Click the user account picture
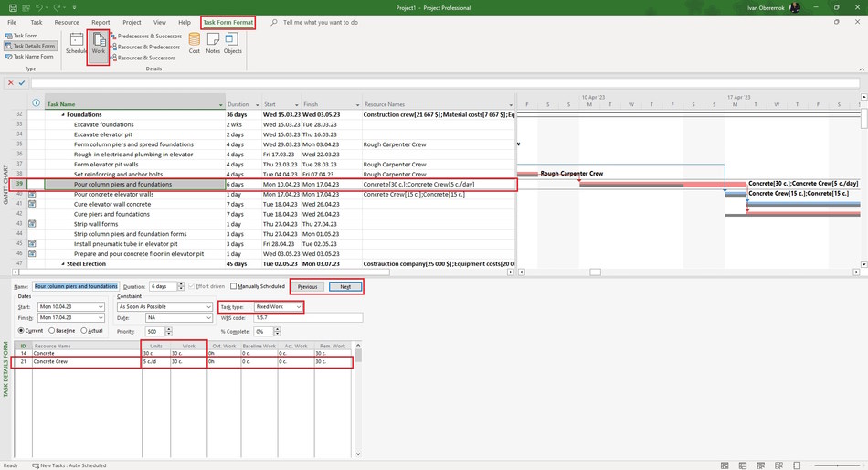The image size is (868, 470). [795, 7]
